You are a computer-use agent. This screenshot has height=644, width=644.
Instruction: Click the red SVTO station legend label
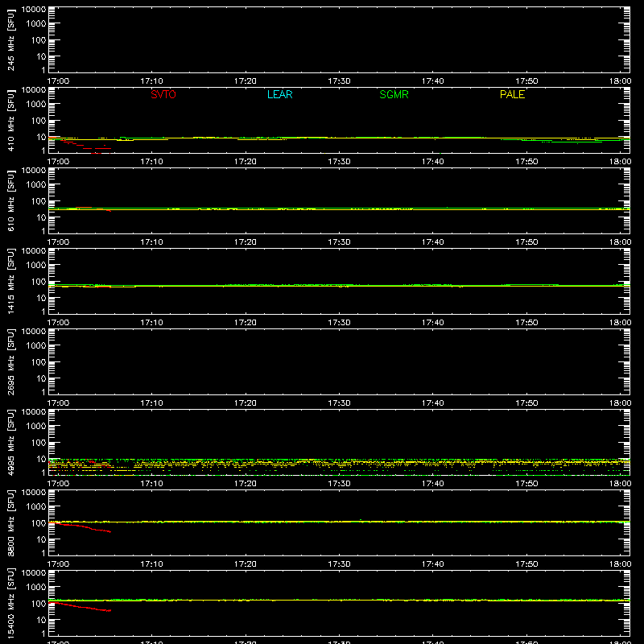163,94
